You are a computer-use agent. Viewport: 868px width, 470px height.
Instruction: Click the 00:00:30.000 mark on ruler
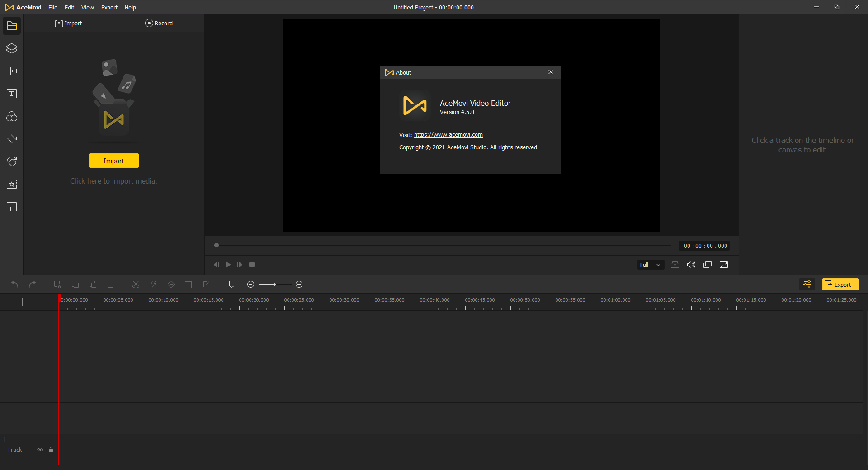(x=344, y=300)
